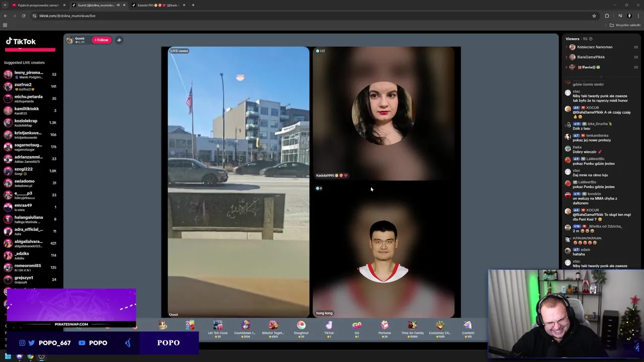The height and width of the screenshot is (362, 644).
Task: Open Chrome from the Windows taskbar
Action: (x=30, y=356)
